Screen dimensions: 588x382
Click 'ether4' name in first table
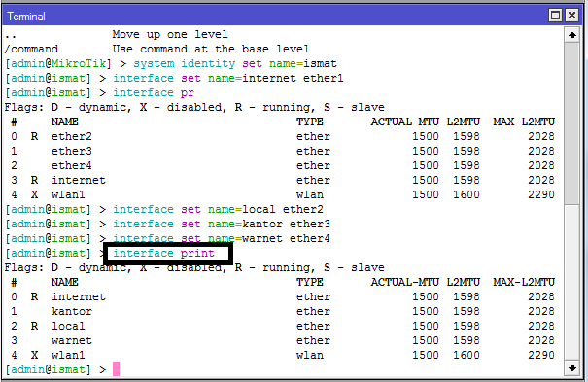pyautogui.click(x=72, y=165)
